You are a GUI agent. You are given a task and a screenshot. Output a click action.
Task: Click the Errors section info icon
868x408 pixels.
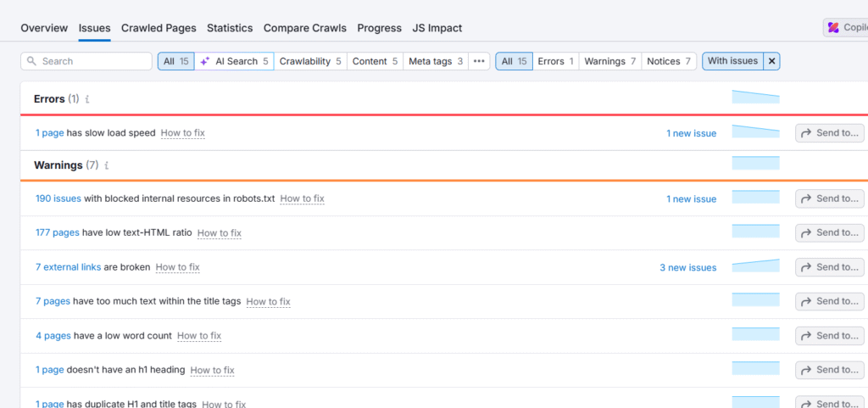click(87, 99)
